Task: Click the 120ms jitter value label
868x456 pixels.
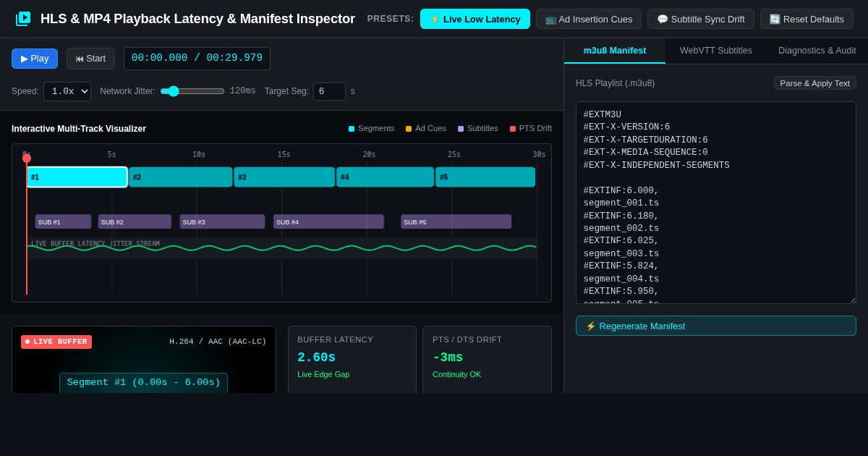Action: coord(243,91)
